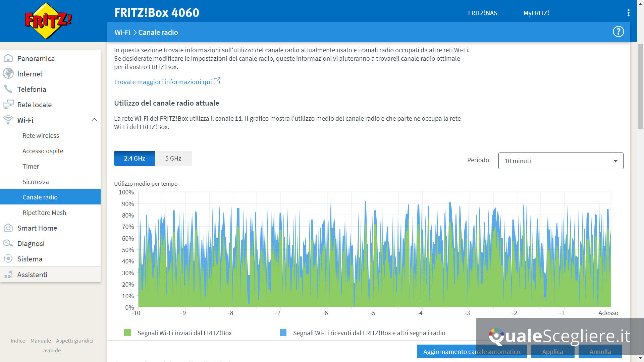This screenshot has width=644, height=362.
Task: Collapse the Wi-Fi menu chevron
Action: pos(94,120)
